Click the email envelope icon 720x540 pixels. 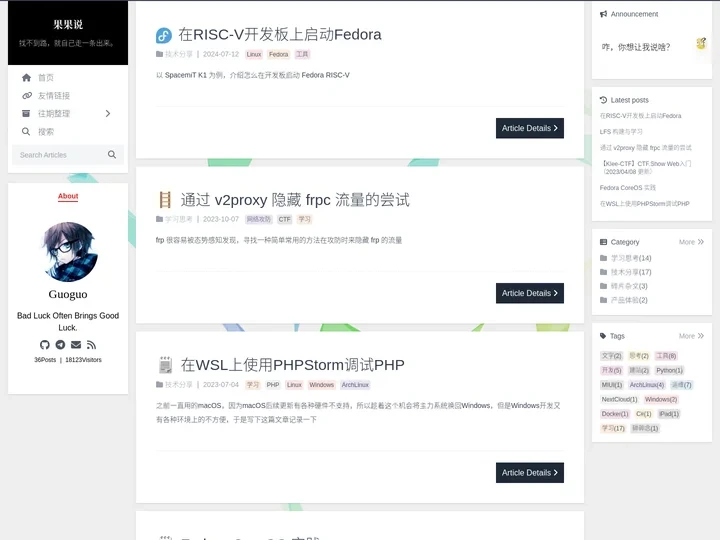pos(76,345)
